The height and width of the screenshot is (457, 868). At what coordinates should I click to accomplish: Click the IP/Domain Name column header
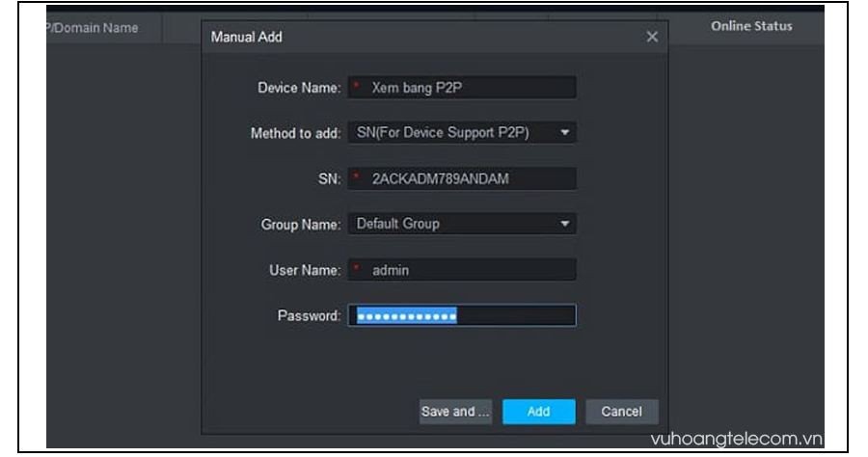(93, 28)
